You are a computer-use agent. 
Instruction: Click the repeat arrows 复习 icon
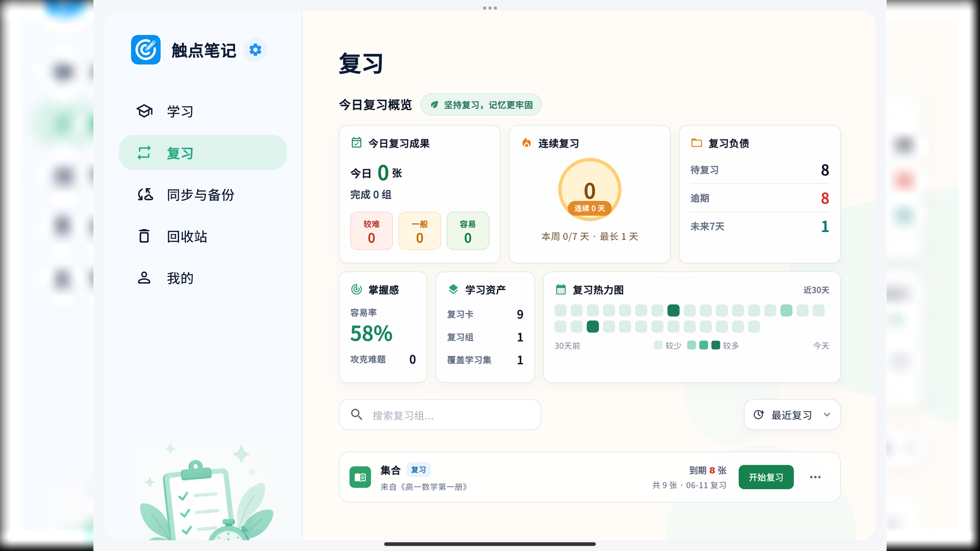144,153
